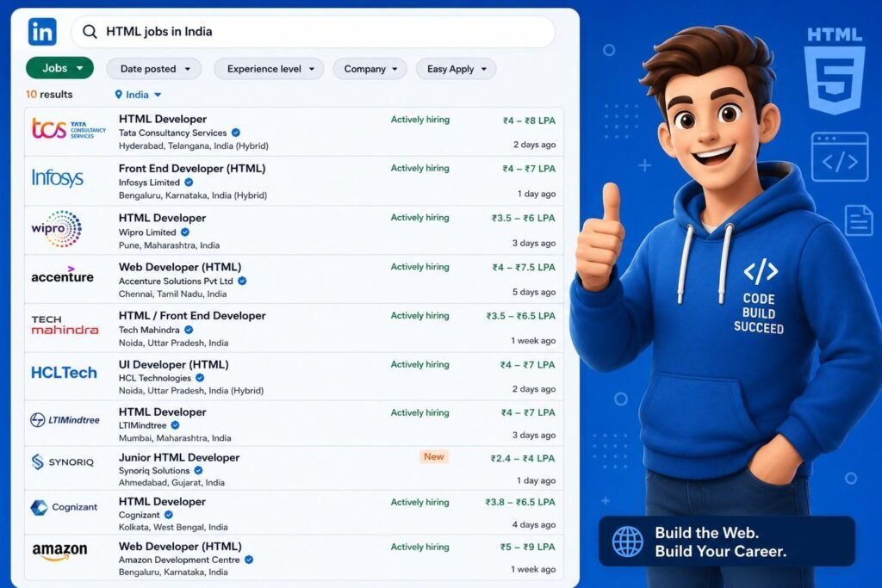Click the search magnifier icon
Screen dimensions: 882x588
coord(90,32)
